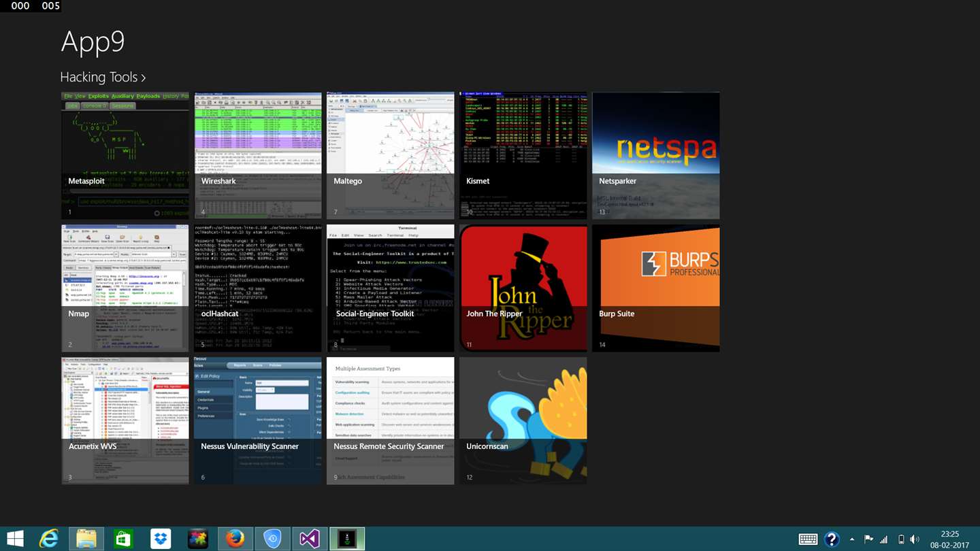The image size is (980, 551).
Task: Click the running App9 taskbar icon
Action: 347,539
